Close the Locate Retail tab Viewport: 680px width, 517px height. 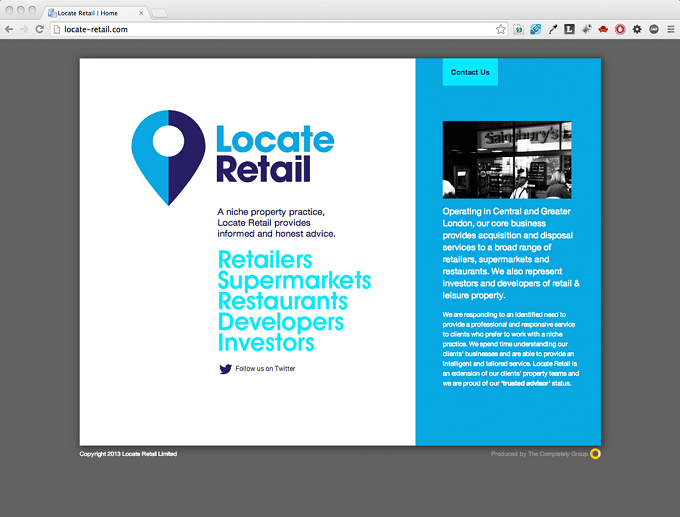coord(141,13)
